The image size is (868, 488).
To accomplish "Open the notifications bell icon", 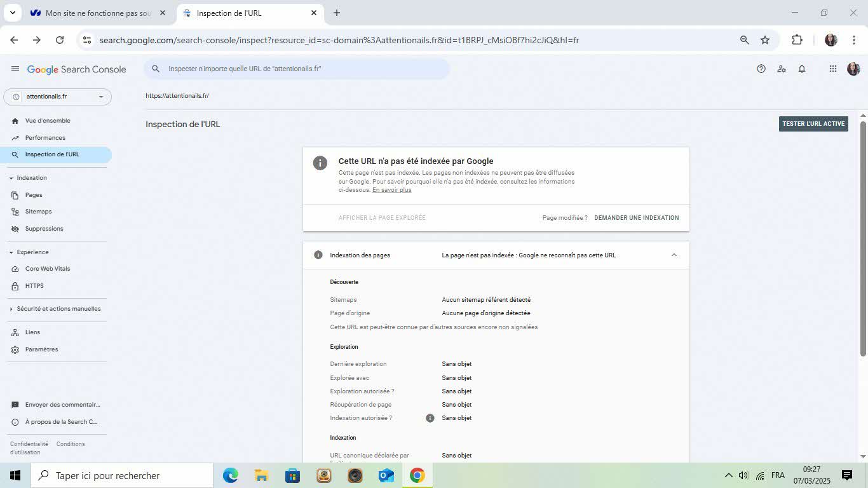I will (802, 69).
